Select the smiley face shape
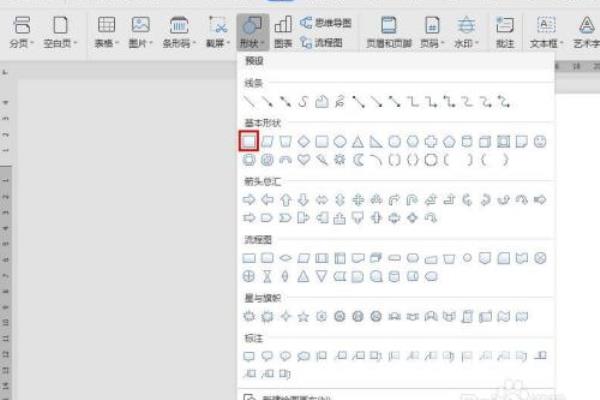Screen dimensions: 600x400 coord(540,142)
